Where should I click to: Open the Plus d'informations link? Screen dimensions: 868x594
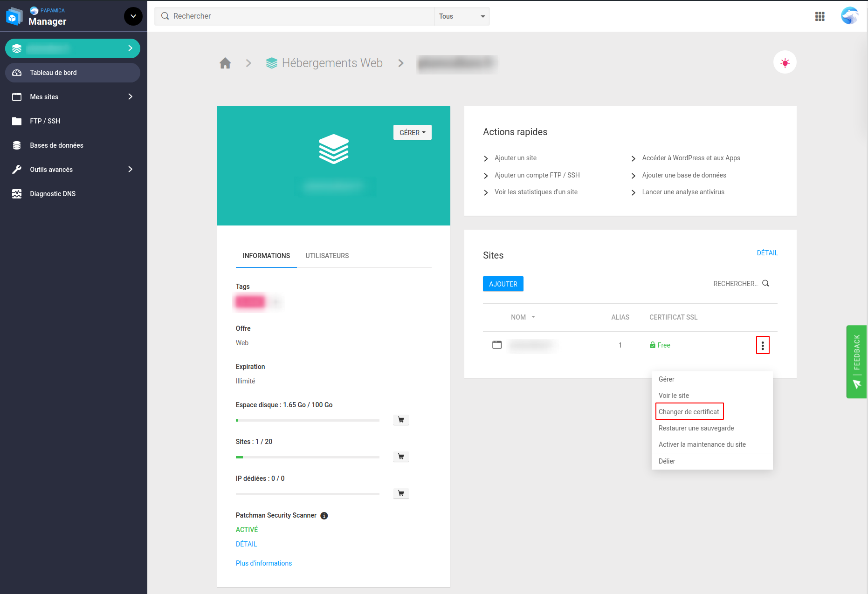point(263,563)
